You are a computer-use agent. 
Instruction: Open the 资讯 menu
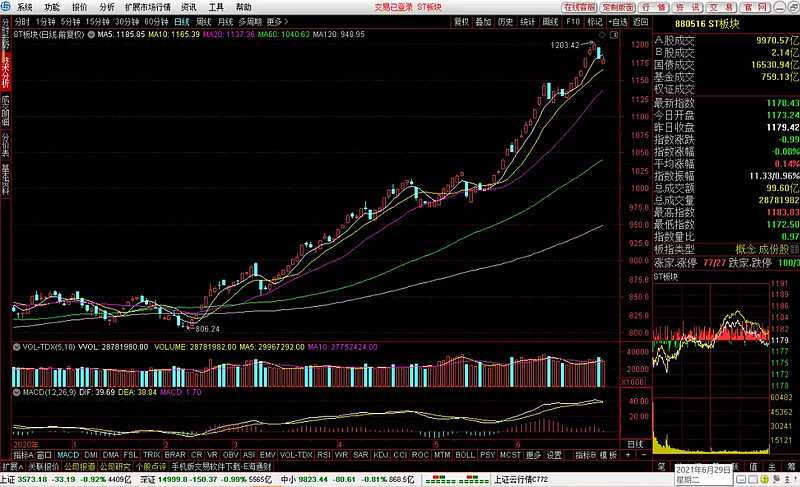pos(189,7)
